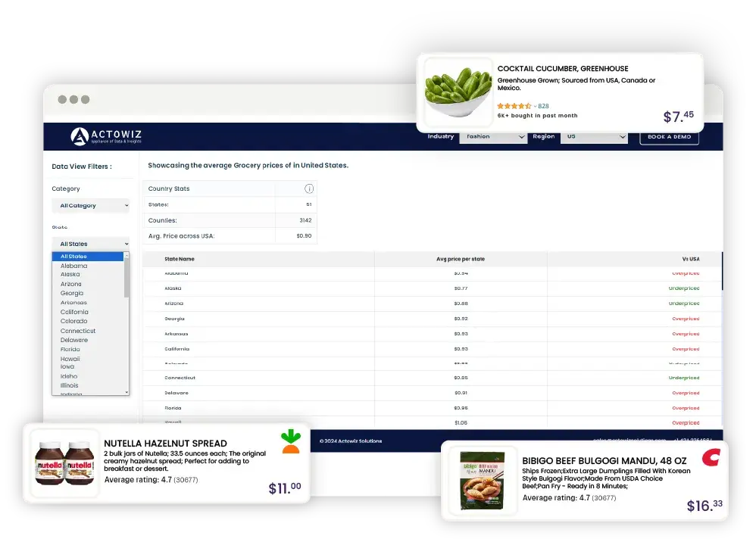Select Georgia in the state list

[72, 293]
